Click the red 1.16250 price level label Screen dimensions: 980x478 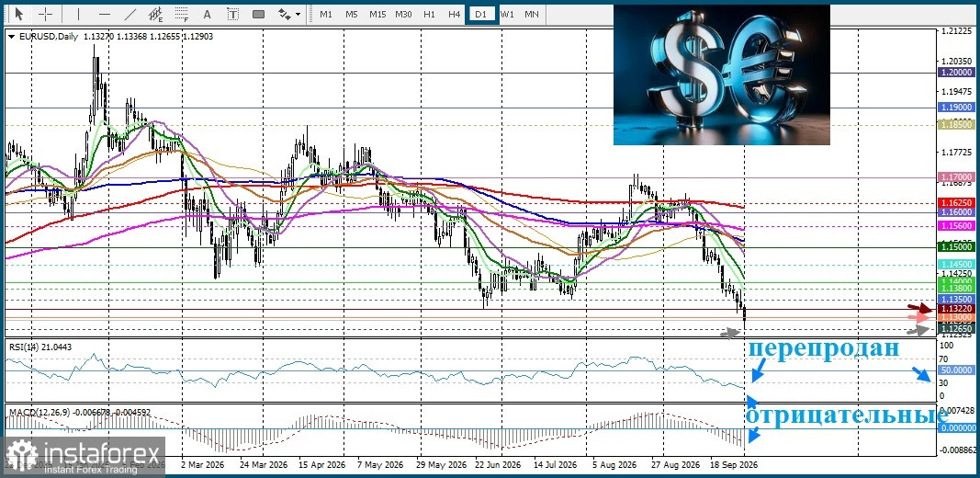pos(957,204)
